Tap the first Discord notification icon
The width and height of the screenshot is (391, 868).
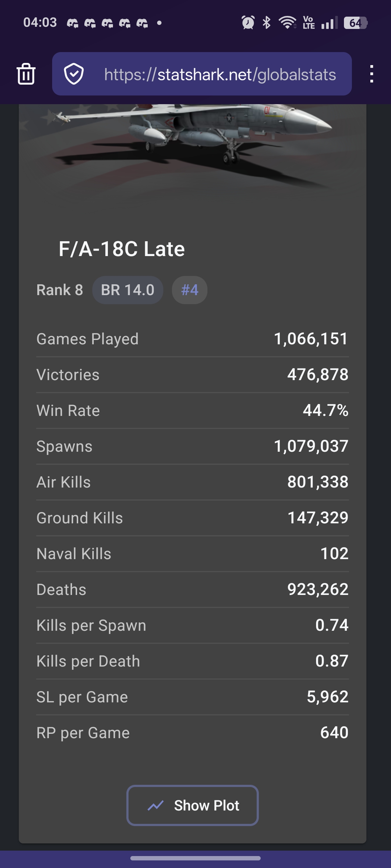[x=72, y=23]
